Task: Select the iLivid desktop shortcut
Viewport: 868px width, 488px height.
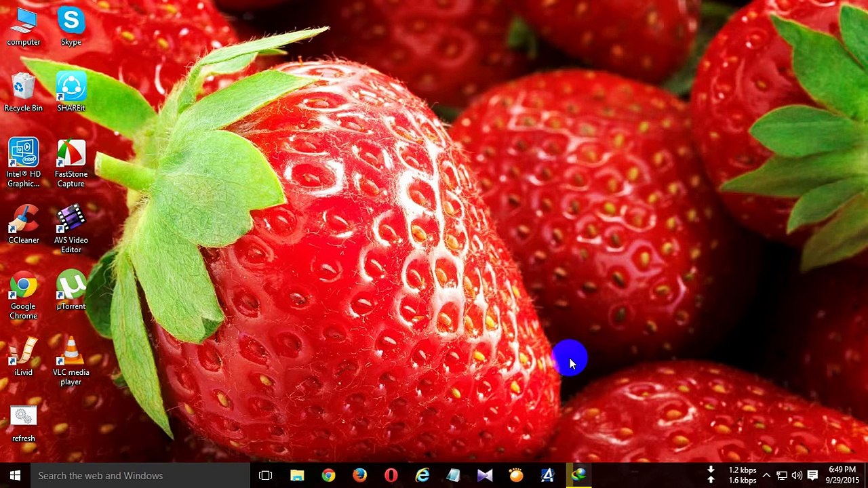Action: (x=24, y=357)
